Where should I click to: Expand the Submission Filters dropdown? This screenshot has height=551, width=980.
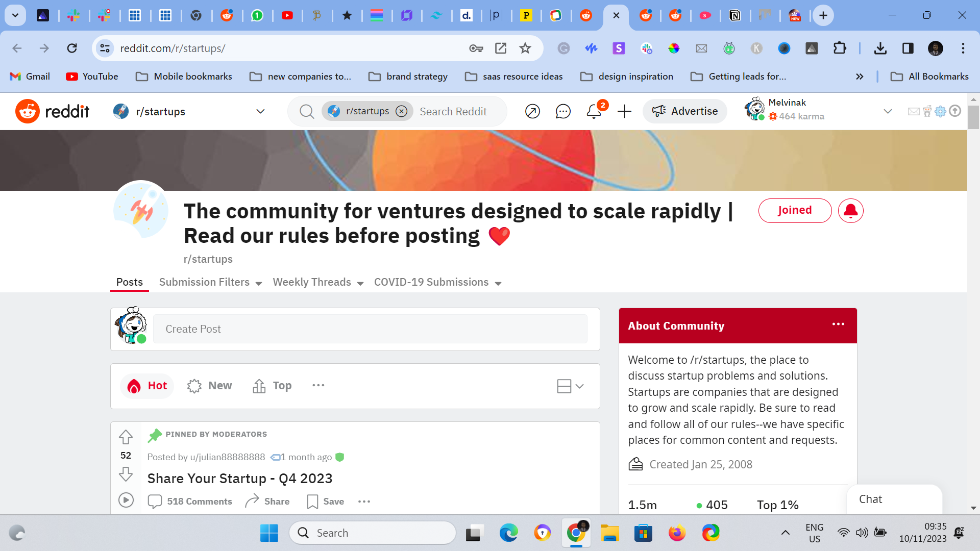click(210, 282)
